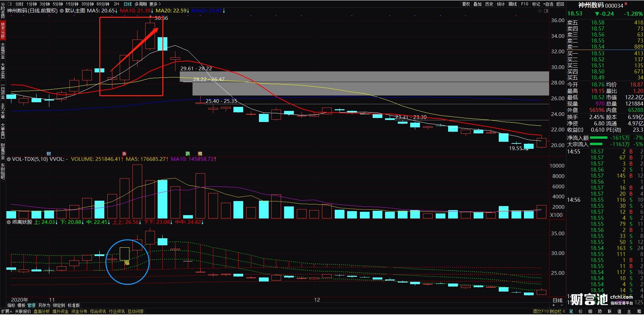
Task: Open 财富资金 in the left sidebar
Action: [3, 151]
